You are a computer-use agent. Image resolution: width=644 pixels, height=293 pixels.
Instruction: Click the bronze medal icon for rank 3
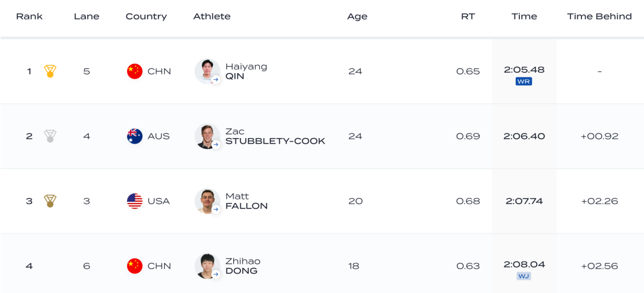click(50, 201)
